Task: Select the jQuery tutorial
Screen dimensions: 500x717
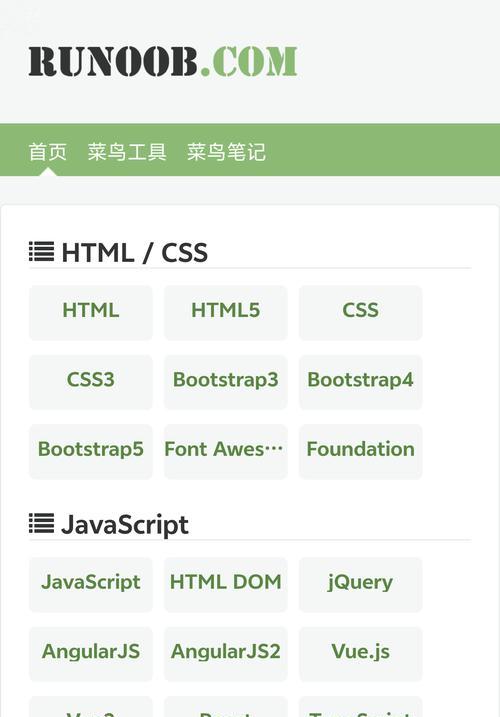Action: [x=360, y=585]
